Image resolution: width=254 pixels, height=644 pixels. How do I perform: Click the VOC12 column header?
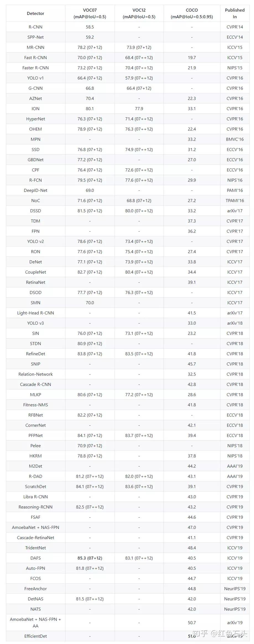[139, 13]
